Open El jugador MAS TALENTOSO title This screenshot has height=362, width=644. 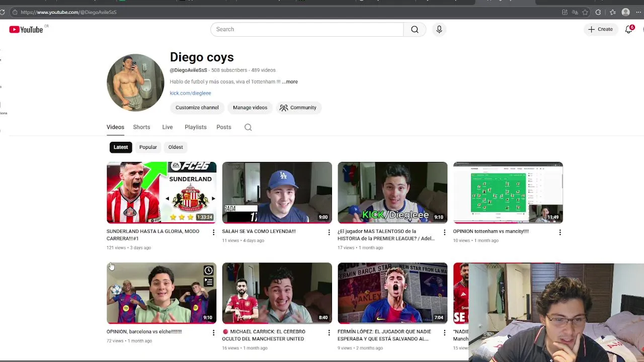386,235
